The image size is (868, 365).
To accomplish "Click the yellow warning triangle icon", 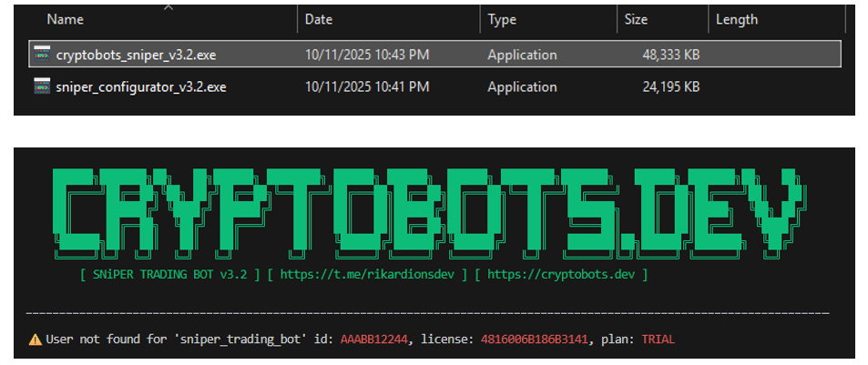I will [35, 340].
